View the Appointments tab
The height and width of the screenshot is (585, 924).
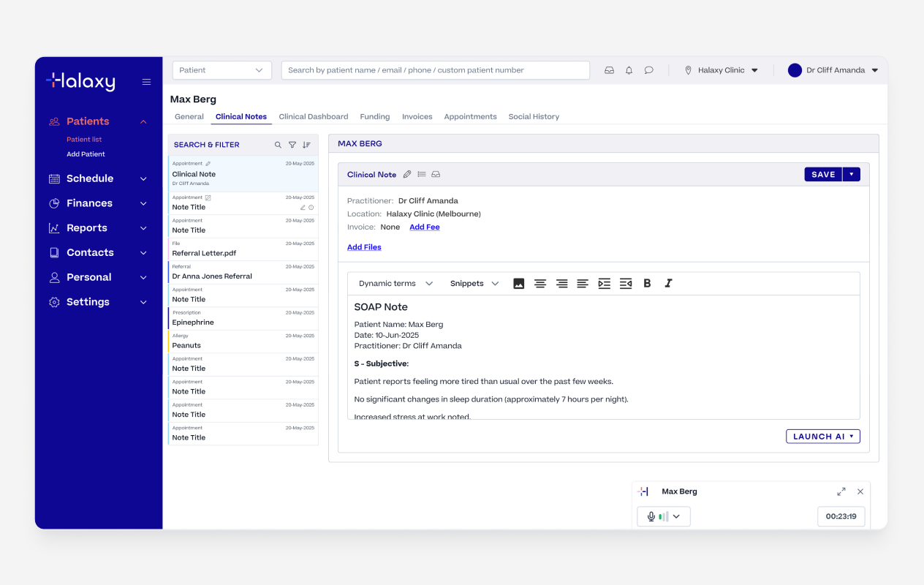470,116
